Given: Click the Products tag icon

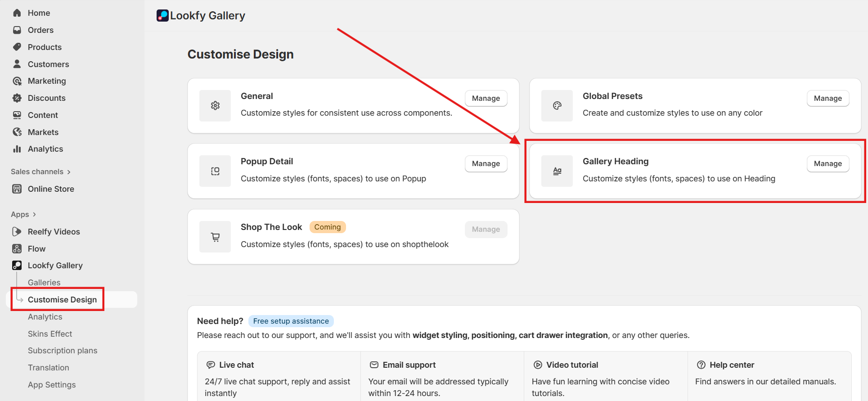Looking at the screenshot, I should (17, 47).
